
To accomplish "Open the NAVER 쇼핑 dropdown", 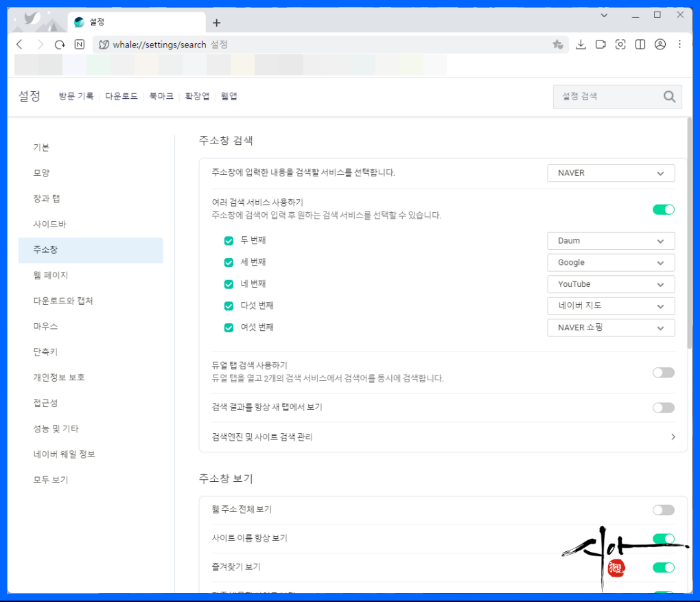I will coord(611,328).
